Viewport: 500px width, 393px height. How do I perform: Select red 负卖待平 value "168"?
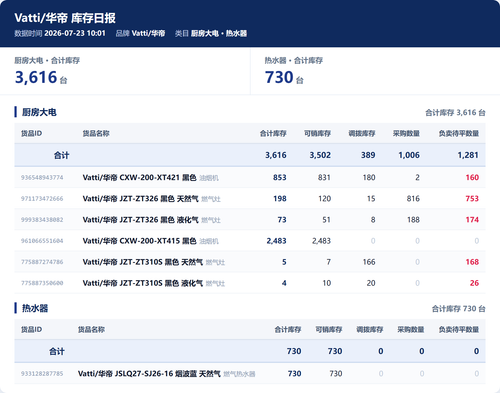click(x=472, y=262)
